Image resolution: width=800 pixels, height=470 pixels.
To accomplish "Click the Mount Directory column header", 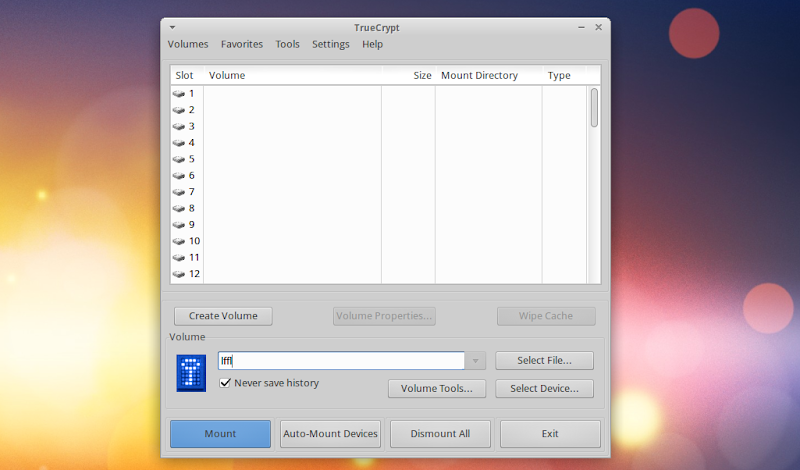I will (488, 76).
